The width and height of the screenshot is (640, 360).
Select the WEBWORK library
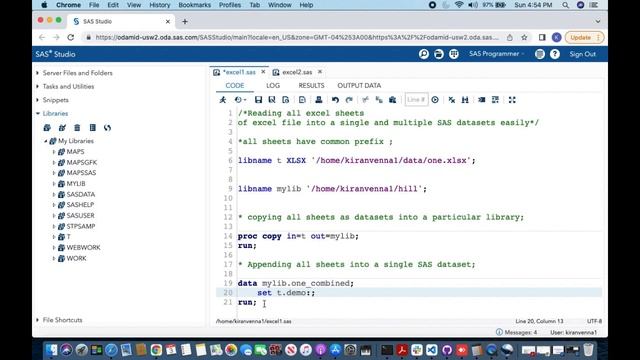(x=83, y=247)
